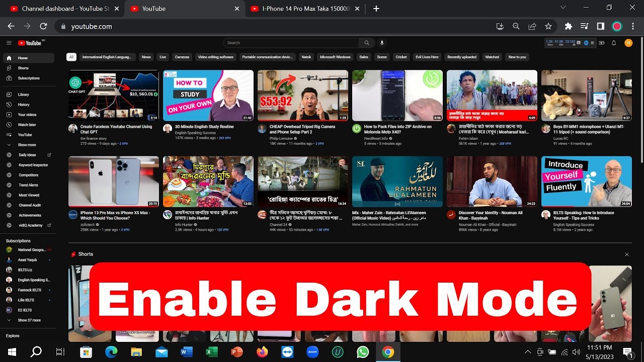
Task: Select the Live filter chip
Action: point(163,57)
